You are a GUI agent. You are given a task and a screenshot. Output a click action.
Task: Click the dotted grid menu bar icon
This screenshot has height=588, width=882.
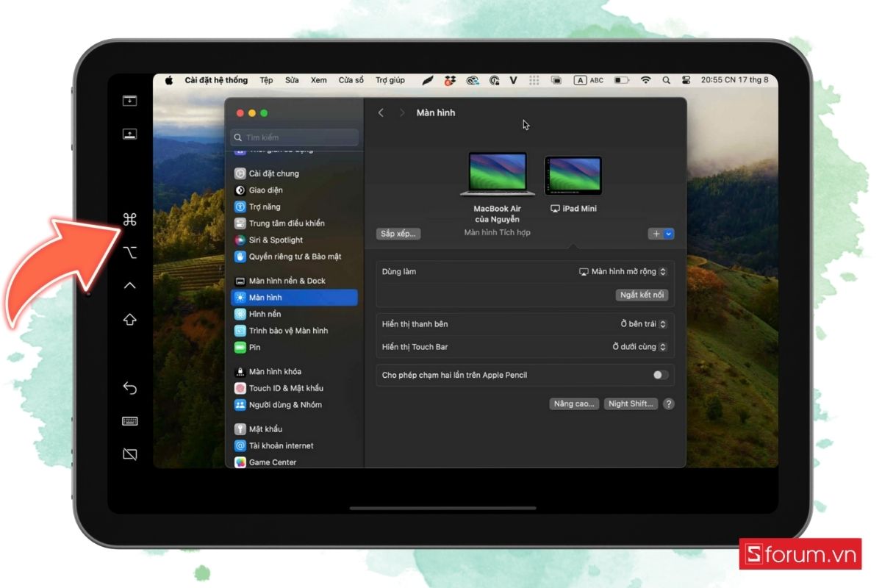coord(534,80)
